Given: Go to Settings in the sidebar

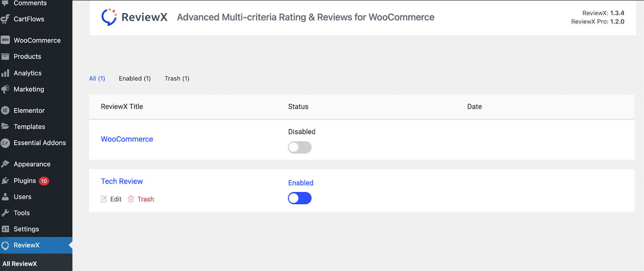Looking at the screenshot, I should pyautogui.click(x=26, y=229).
